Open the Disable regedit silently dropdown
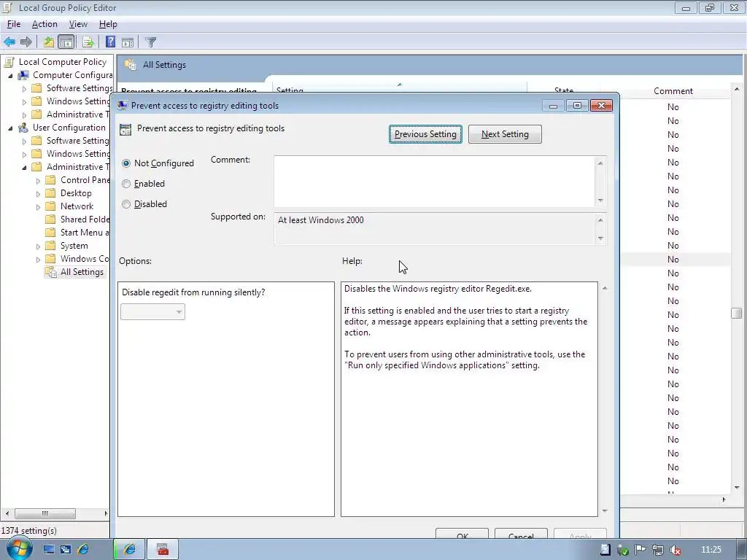Viewport: 747px width, 560px height. [x=152, y=312]
